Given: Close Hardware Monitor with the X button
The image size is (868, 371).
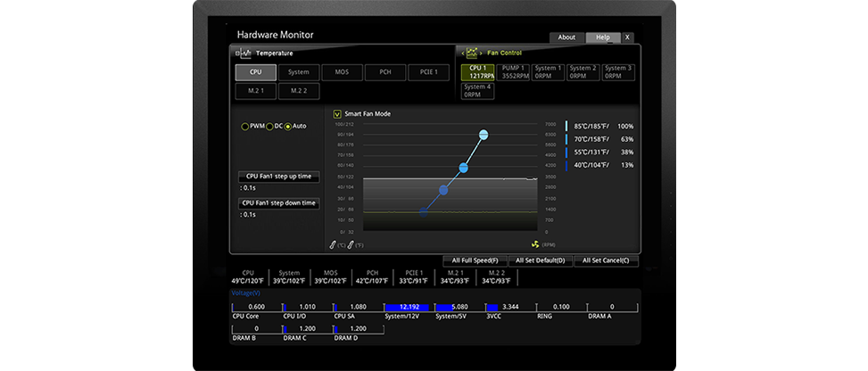Looking at the screenshot, I should (x=627, y=37).
